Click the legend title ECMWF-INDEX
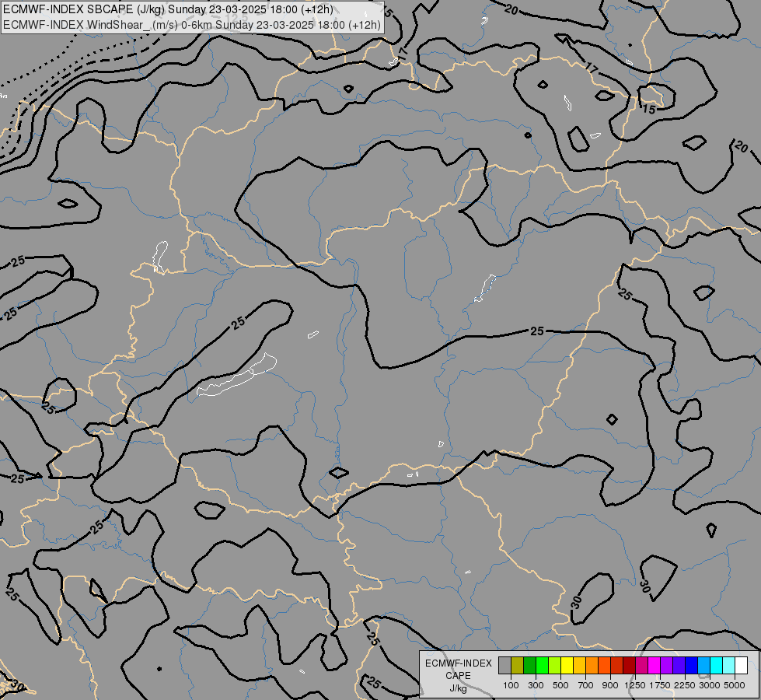The height and width of the screenshot is (700, 761). pyautogui.click(x=459, y=663)
